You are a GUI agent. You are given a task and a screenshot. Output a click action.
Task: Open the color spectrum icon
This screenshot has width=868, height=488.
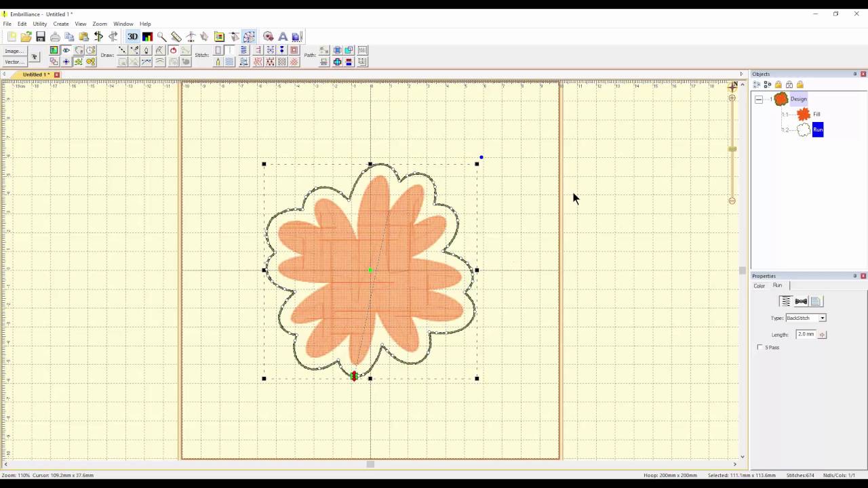pos(147,37)
